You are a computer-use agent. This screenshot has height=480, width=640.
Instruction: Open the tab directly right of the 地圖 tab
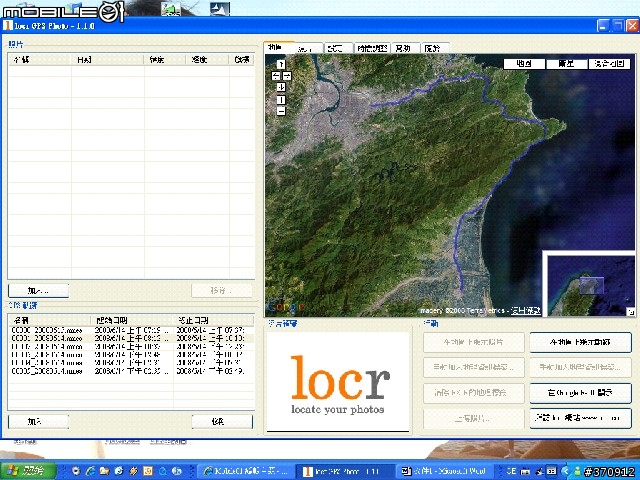coord(309,49)
